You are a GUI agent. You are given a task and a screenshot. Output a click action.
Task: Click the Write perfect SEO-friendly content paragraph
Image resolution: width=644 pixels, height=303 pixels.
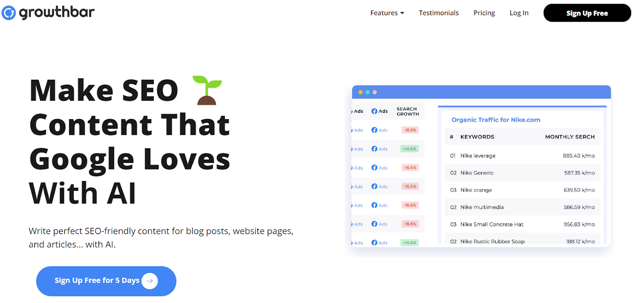[161, 237]
